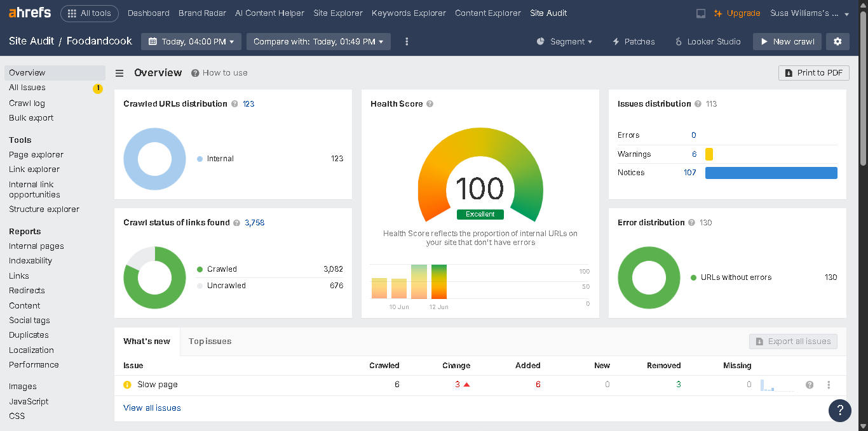The width and height of the screenshot is (868, 431).
Task: Click the Slow page warning icon
Action: (x=127, y=385)
